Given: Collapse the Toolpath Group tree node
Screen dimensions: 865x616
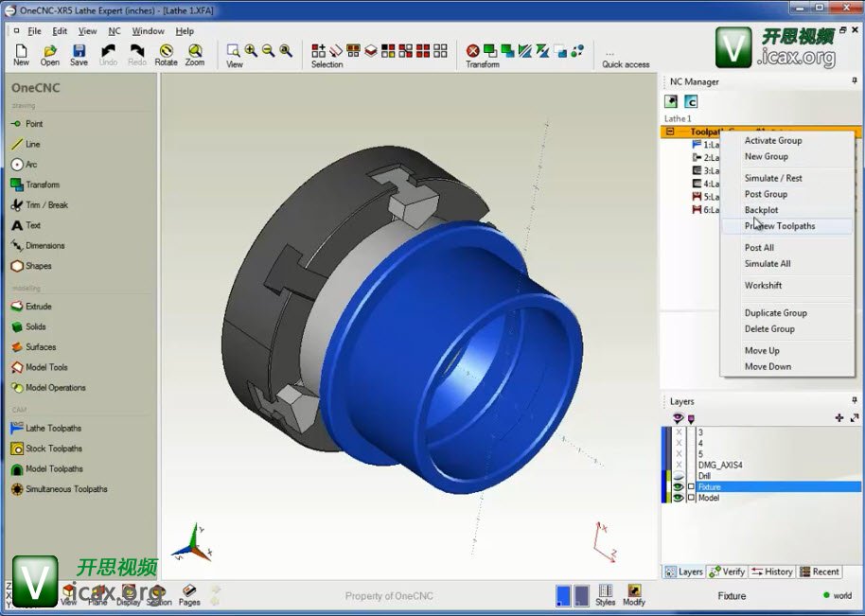Looking at the screenshot, I should click(670, 132).
